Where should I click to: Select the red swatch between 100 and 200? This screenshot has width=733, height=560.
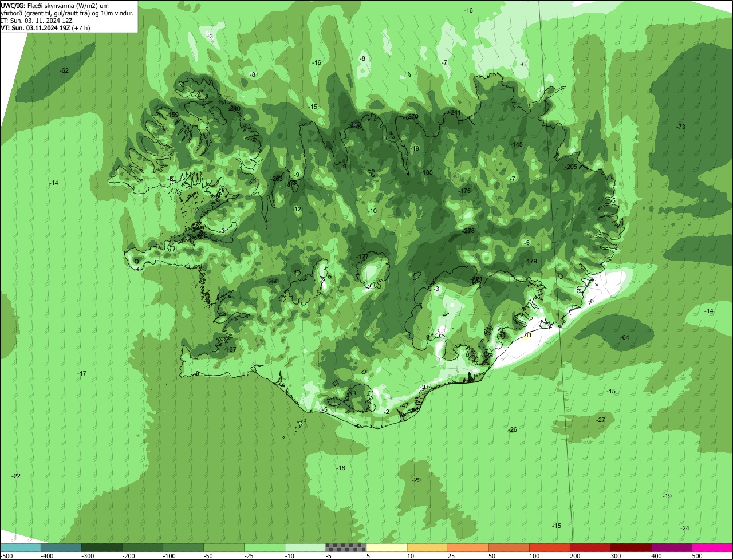549,547
